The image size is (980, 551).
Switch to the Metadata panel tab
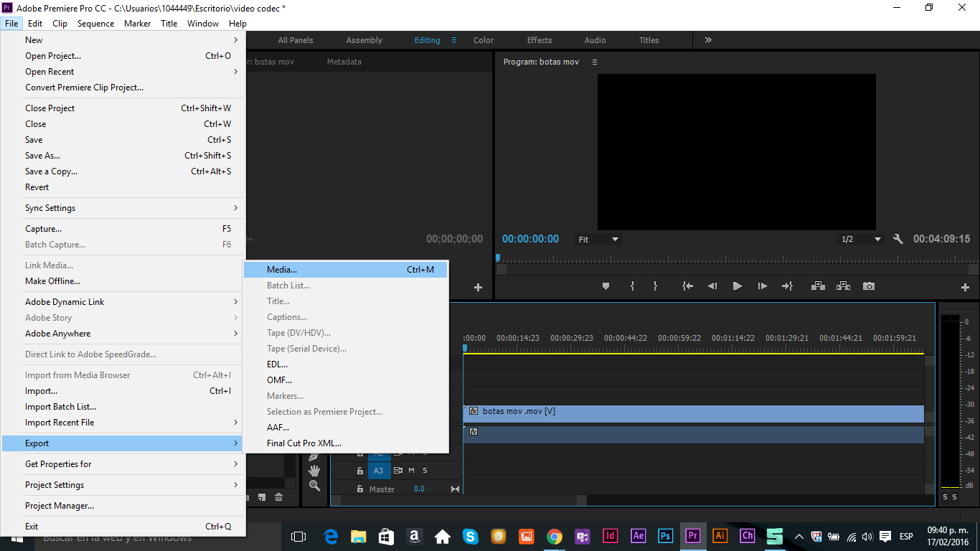click(x=344, y=62)
